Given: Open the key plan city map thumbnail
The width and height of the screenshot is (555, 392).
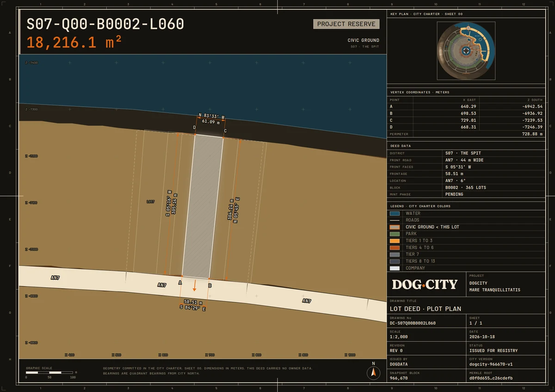Looking at the screenshot, I should point(466,50).
